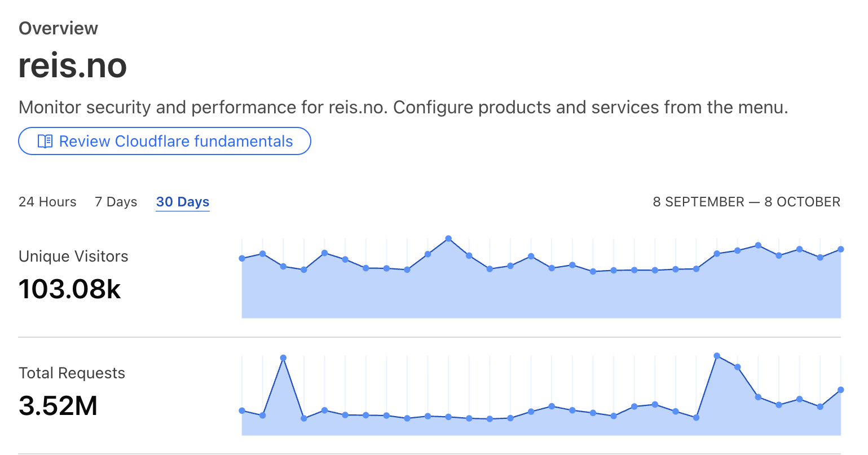
Task: Open the Review Cloudflare fundamentals link
Action: [x=175, y=141]
